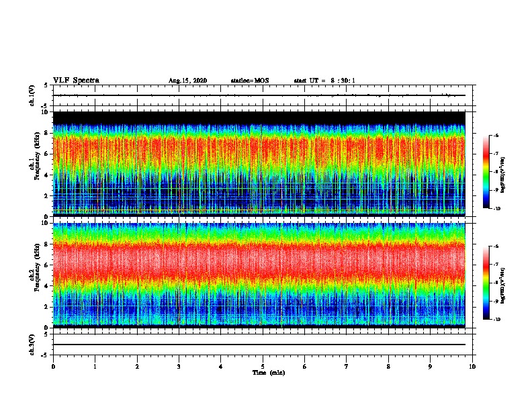
Task: Click the "-10" label on ch.2 colorbar
Action: (x=496, y=320)
